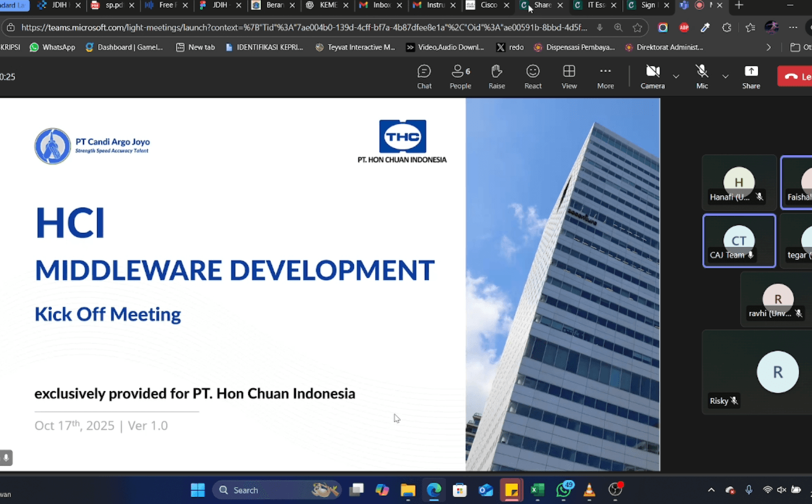812x504 pixels.
Task: Raise your hand in the meeting
Action: click(497, 77)
